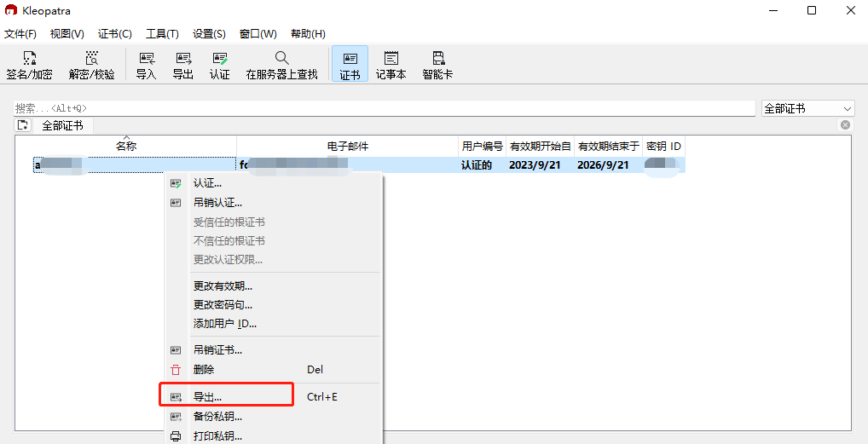Sort by 名称 column header
The image size is (868, 444).
126,147
